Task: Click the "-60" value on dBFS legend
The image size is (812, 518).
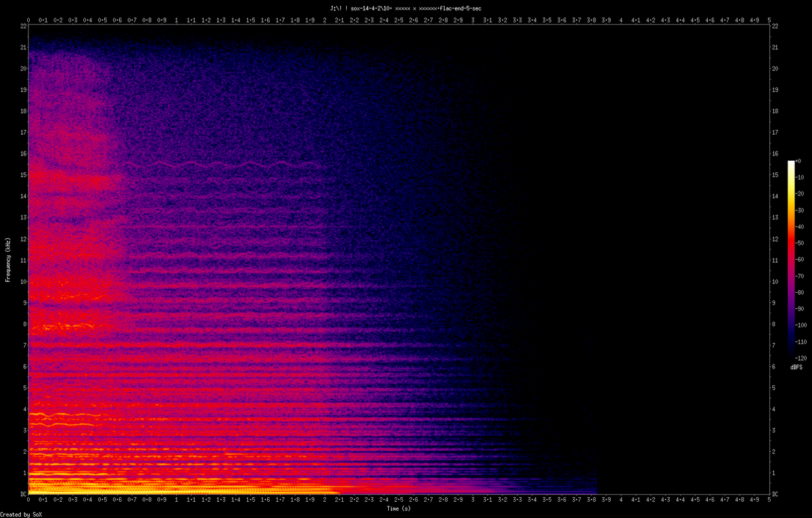Action: [800, 260]
